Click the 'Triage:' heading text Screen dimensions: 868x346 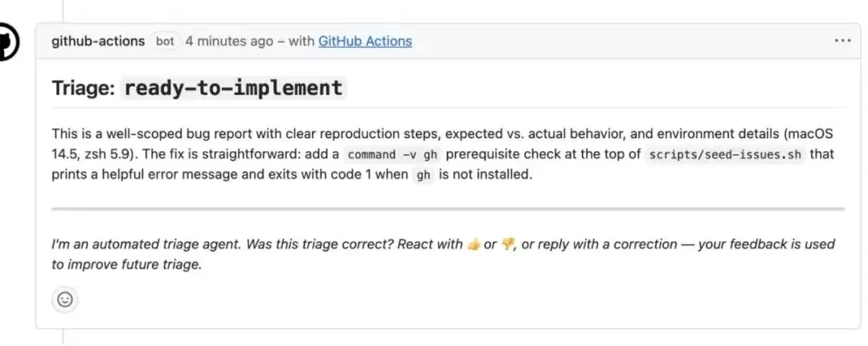point(84,88)
